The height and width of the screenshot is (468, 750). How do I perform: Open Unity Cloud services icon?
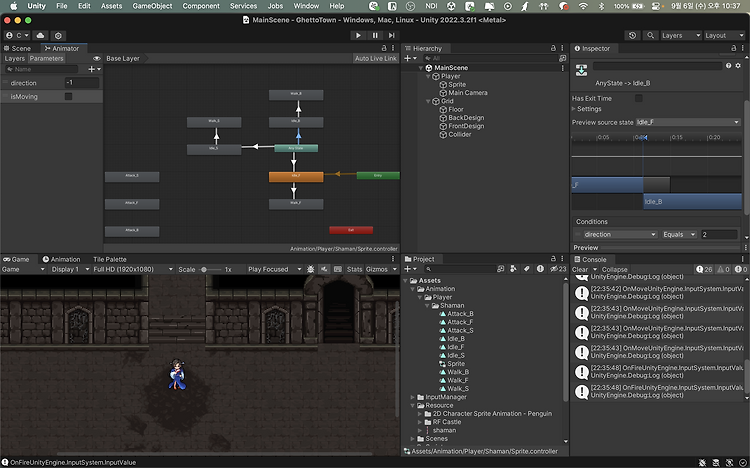tap(41, 35)
